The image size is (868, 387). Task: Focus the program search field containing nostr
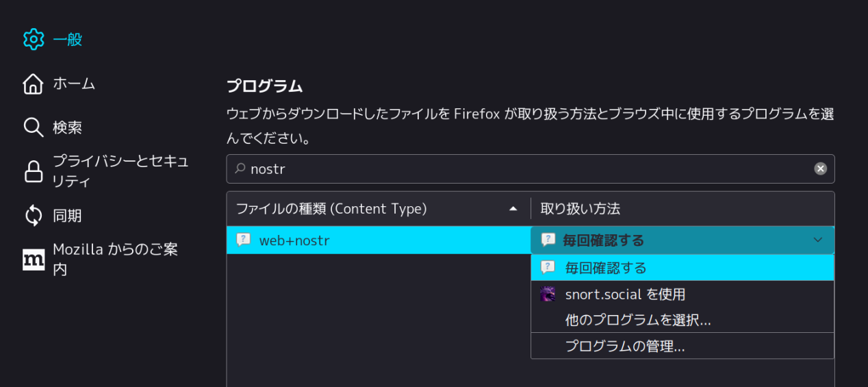(x=531, y=168)
